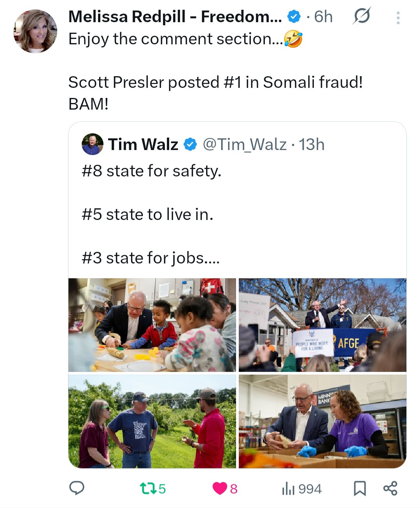Screen dimensions: 420x508
Task: Tap the Grok slash-circle icon
Action: (362, 16)
